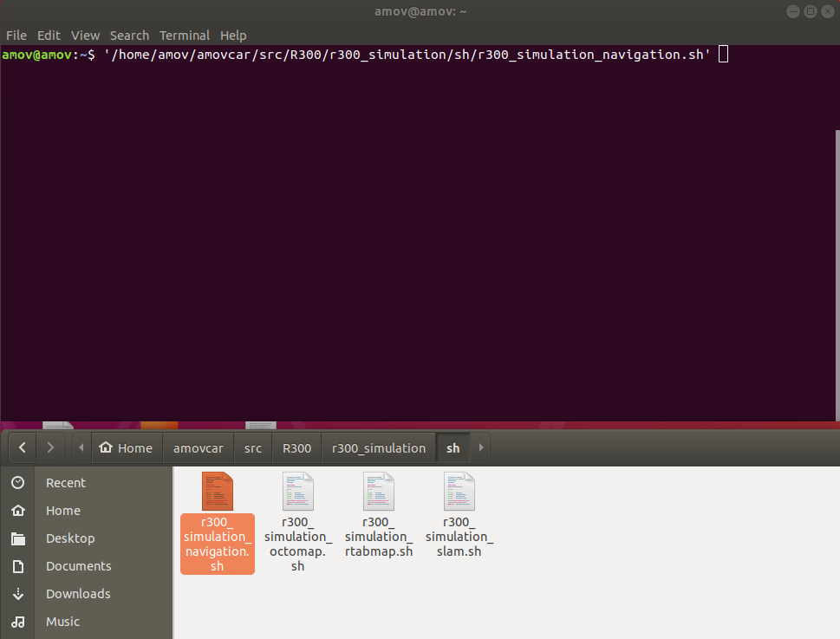Image resolution: width=840 pixels, height=639 pixels.
Task: Click the r300_simulation_rtabmap.sh file name
Action: [379, 537]
